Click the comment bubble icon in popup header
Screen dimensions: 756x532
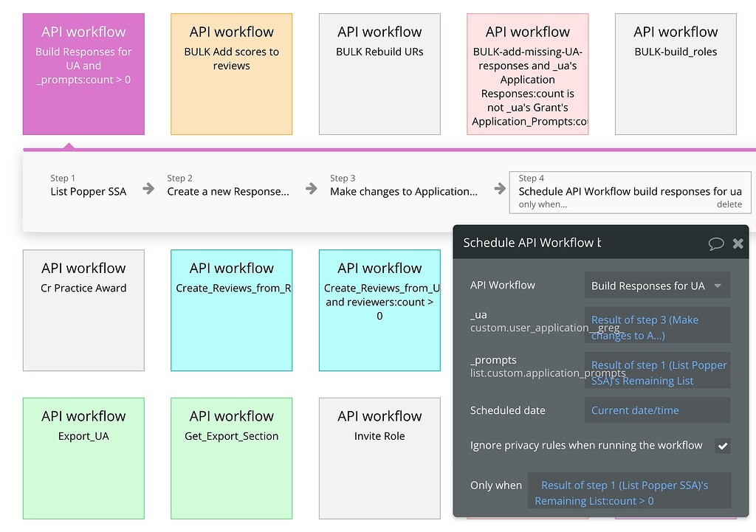[x=715, y=243]
